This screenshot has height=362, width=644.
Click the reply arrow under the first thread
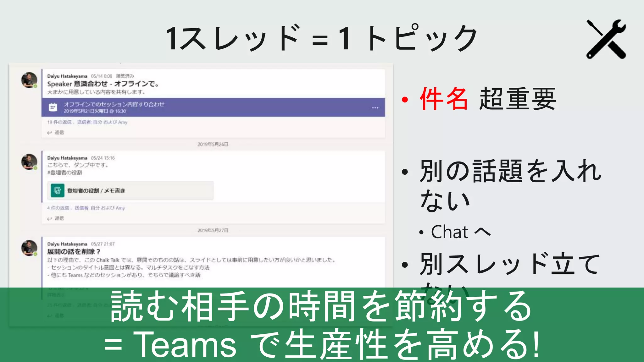click(50, 133)
